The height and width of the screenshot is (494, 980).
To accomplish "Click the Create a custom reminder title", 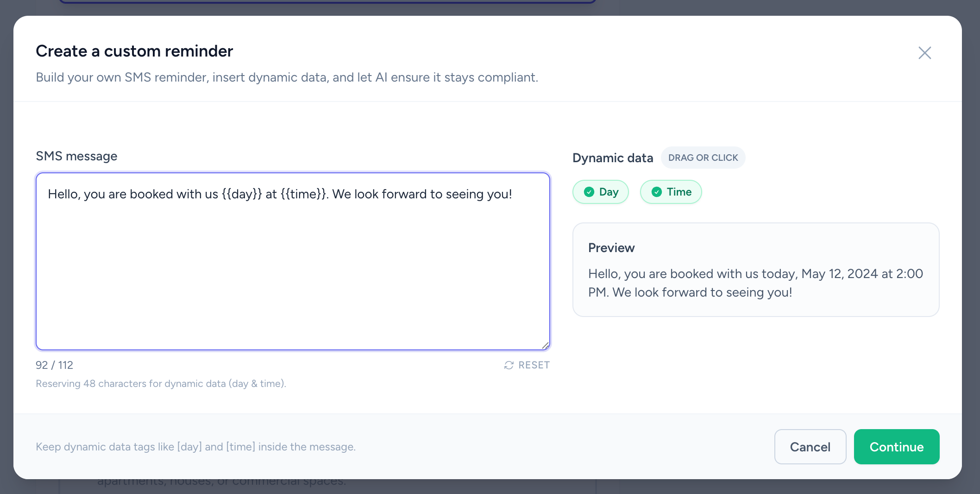I will pyautogui.click(x=134, y=51).
